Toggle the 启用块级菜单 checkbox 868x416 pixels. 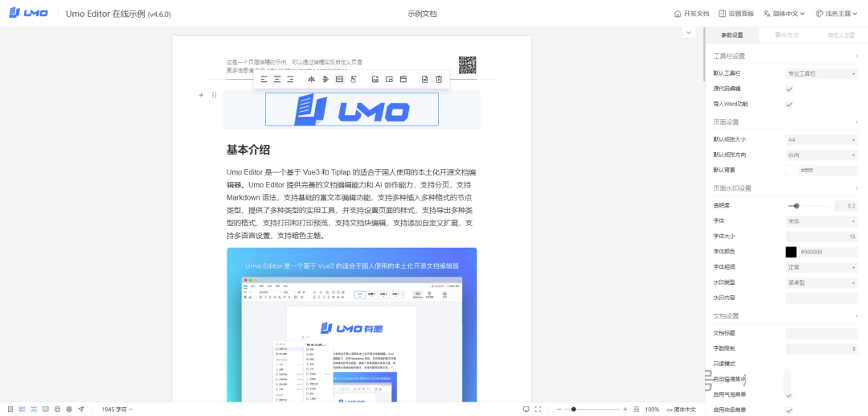(x=789, y=410)
